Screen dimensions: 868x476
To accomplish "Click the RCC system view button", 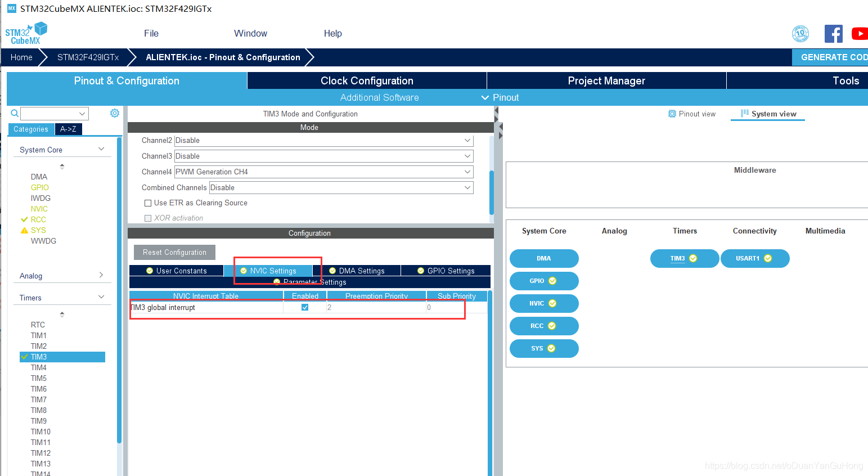I will pyautogui.click(x=544, y=326).
